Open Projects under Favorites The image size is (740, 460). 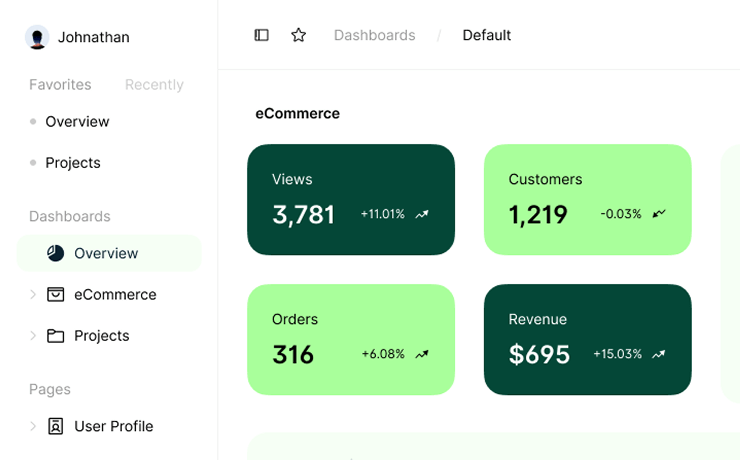click(73, 163)
